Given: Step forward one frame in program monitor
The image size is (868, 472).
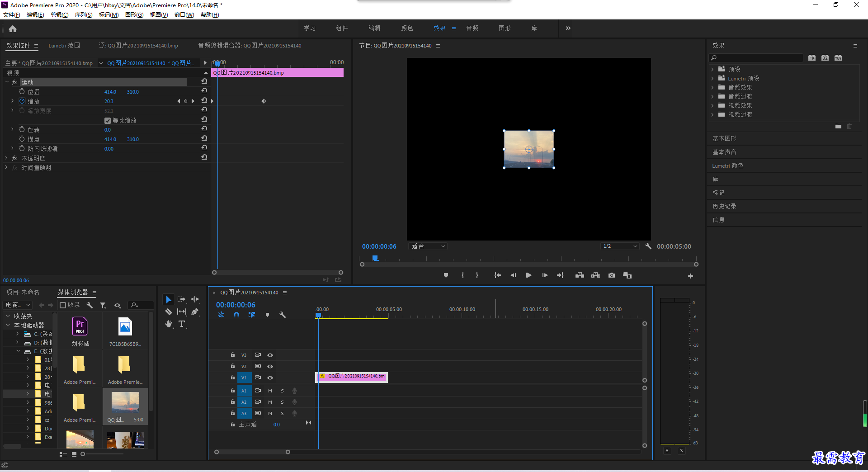Looking at the screenshot, I should [x=545, y=275].
